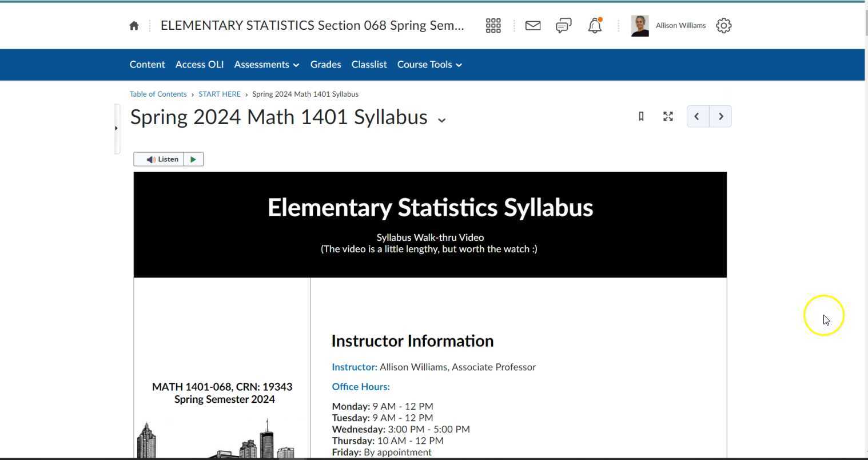Expand the Spring 2024 Math 1401 Syllabus chevron
868x460 pixels.
pos(441,120)
